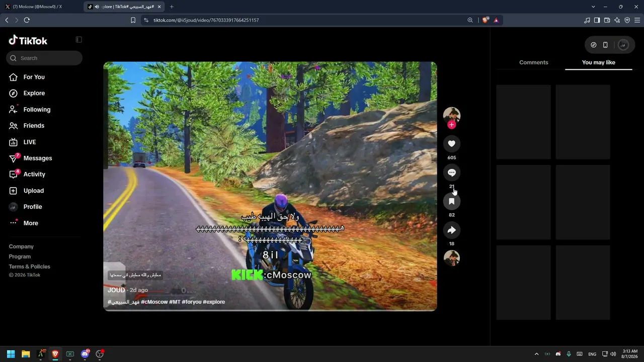This screenshot has width=644, height=362.
Task: Open File Explorer from the taskbar
Action: click(26, 354)
